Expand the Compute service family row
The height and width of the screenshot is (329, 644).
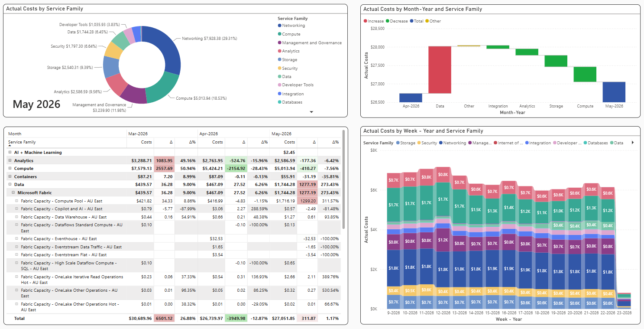(x=10, y=169)
